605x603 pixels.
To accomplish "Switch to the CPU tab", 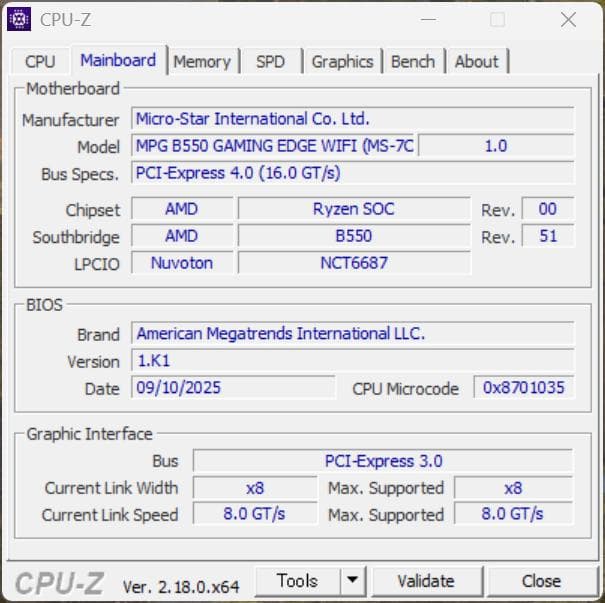I will (x=40, y=61).
